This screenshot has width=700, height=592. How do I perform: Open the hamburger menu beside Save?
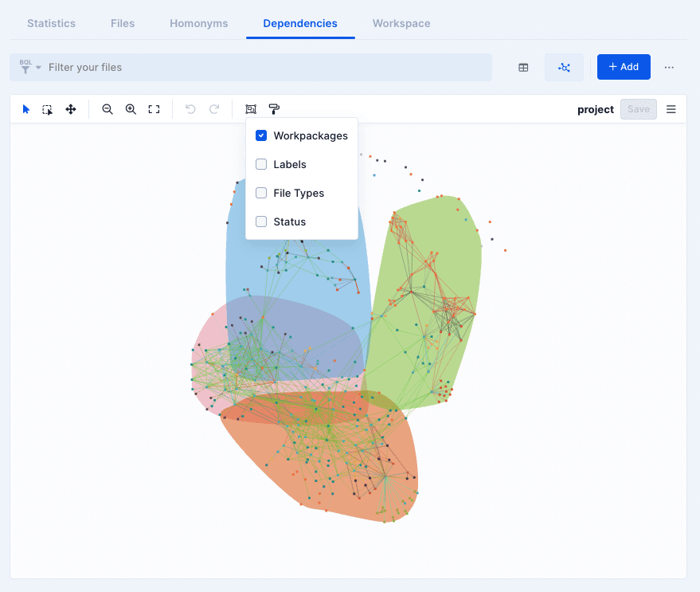tap(671, 109)
